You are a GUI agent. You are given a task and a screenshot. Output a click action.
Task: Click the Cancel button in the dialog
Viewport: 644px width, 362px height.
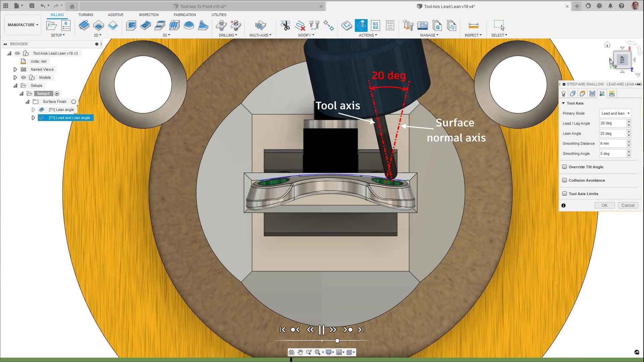click(x=628, y=205)
